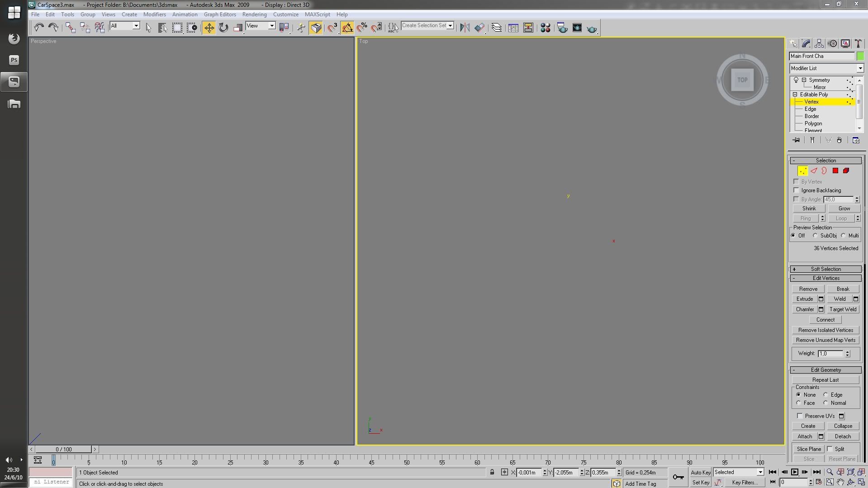Toggle the 3D Snaps magnet button
Viewport: 868px width, 488px height.
click(x=333, y=28)
